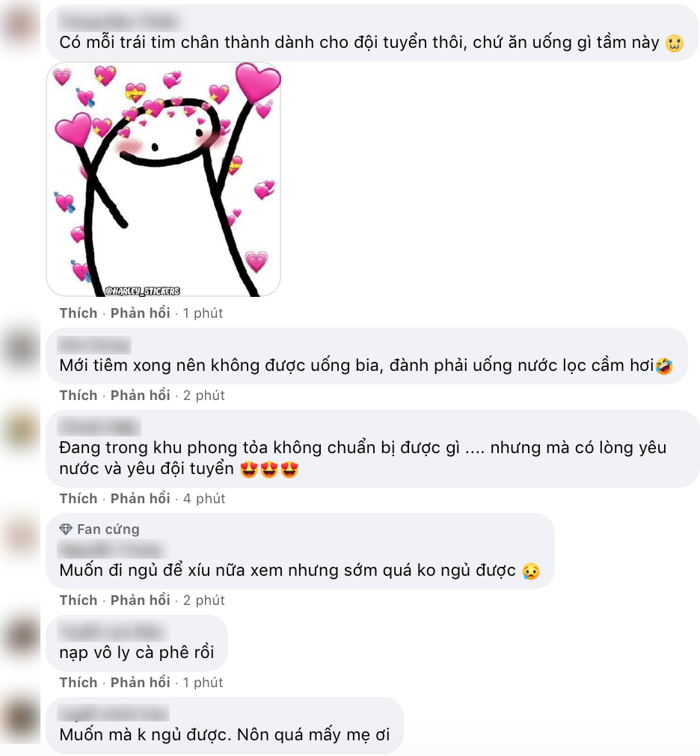Click Phản hồi under the 'Muốn đi ngủ' comment
Screen dimensions: 700x756
pos(141,600)
